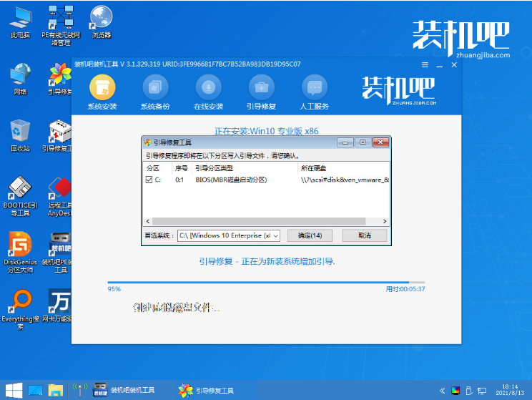Click the installation progress bar at 95%
Viewport: 532px width, 400px height.
(x=266, y=282)
